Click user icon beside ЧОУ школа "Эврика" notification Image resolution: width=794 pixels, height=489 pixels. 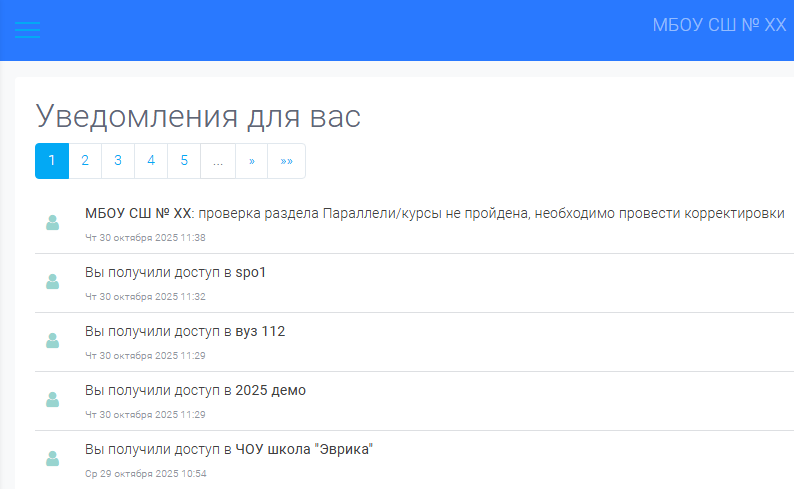[53, 459]
